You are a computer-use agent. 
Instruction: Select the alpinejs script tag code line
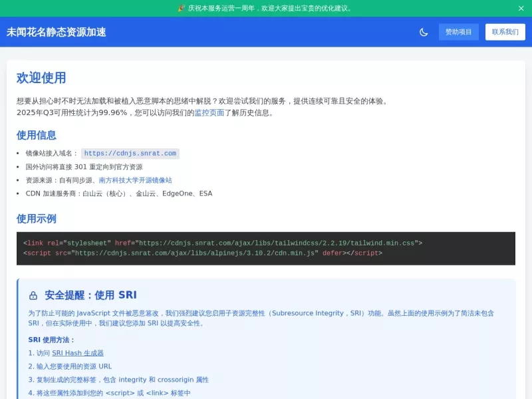[x=203, y=253]
